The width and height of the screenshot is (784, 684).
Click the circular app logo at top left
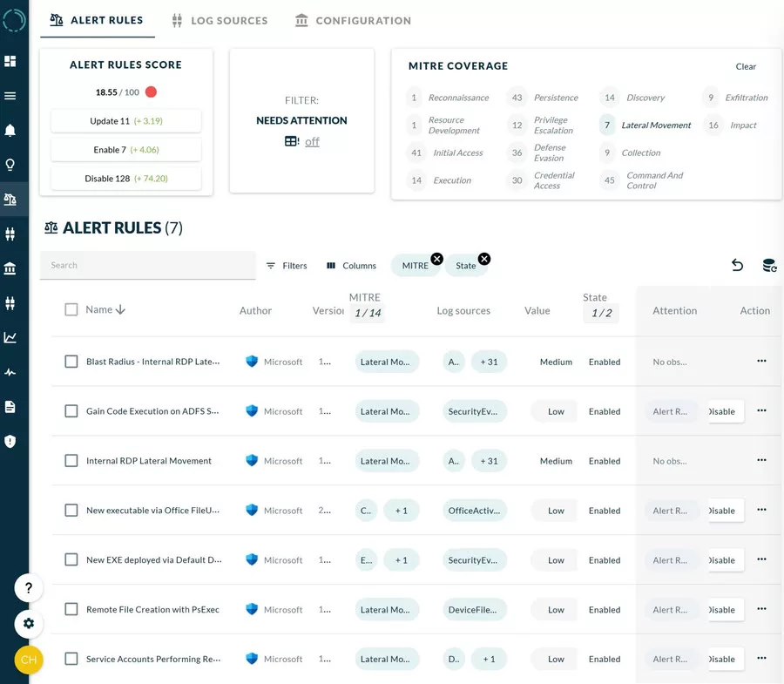pos(14,21)
